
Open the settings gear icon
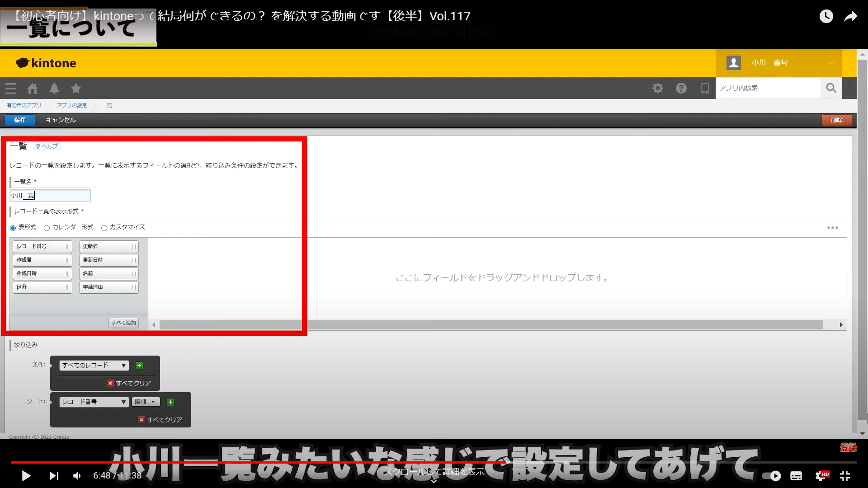click(658, 88)
